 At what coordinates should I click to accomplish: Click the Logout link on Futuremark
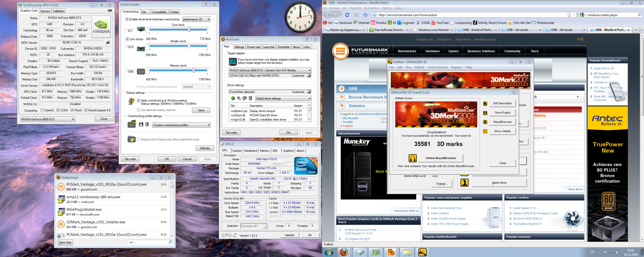click(348, 126)
